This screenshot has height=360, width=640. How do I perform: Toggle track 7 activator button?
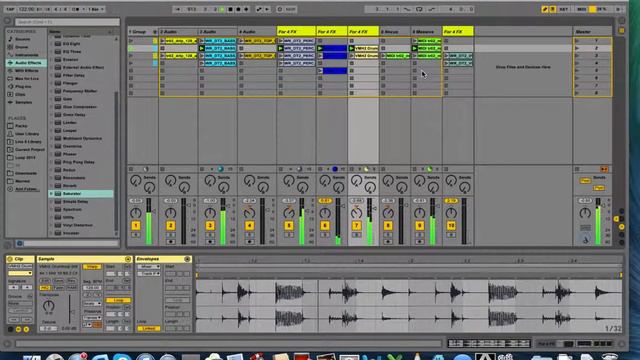[x=356, y=226]
